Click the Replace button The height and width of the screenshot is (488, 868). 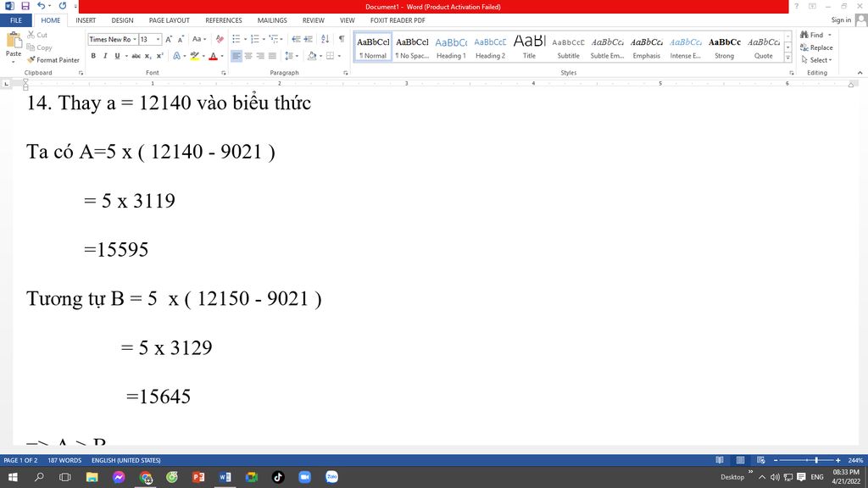tap(816, 47)
